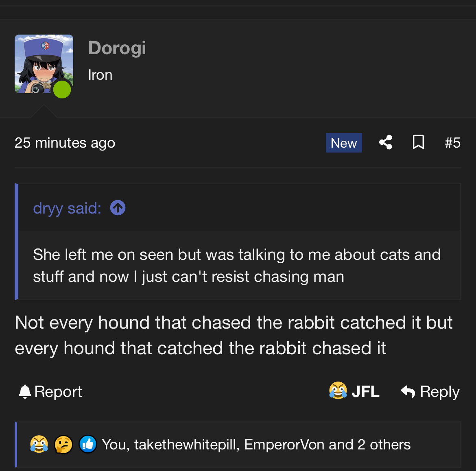Open the post #5 permalink
Screen dimensions: 476x471
coord(452,143)
